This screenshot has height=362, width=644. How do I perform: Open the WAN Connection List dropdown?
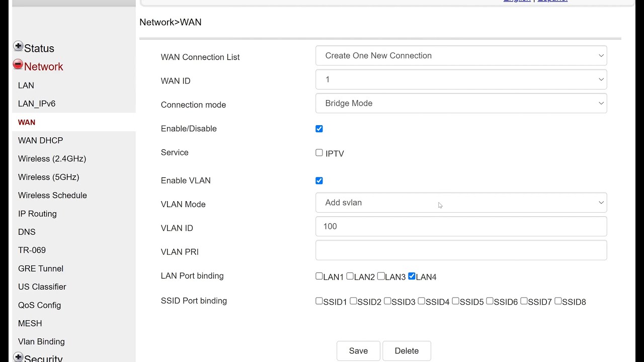(x=461, y=56)
